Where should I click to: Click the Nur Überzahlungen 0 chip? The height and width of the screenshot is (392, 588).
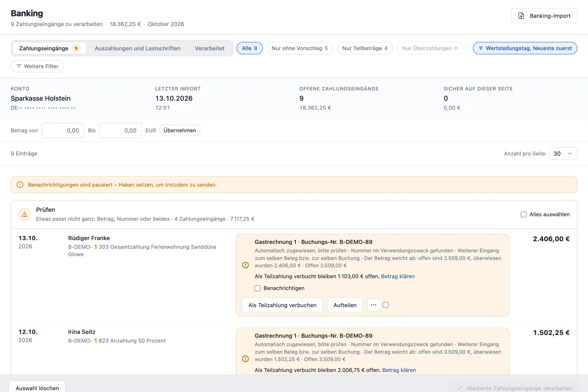[x=430, y=48]
